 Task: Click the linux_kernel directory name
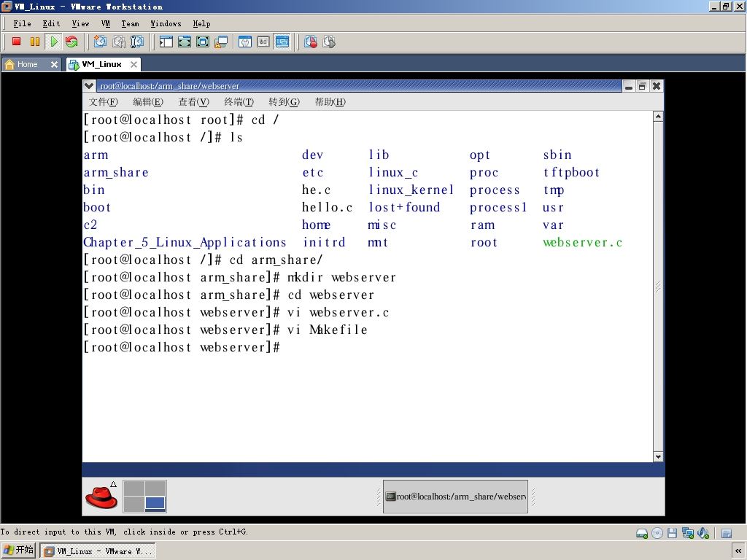(411, 190)
